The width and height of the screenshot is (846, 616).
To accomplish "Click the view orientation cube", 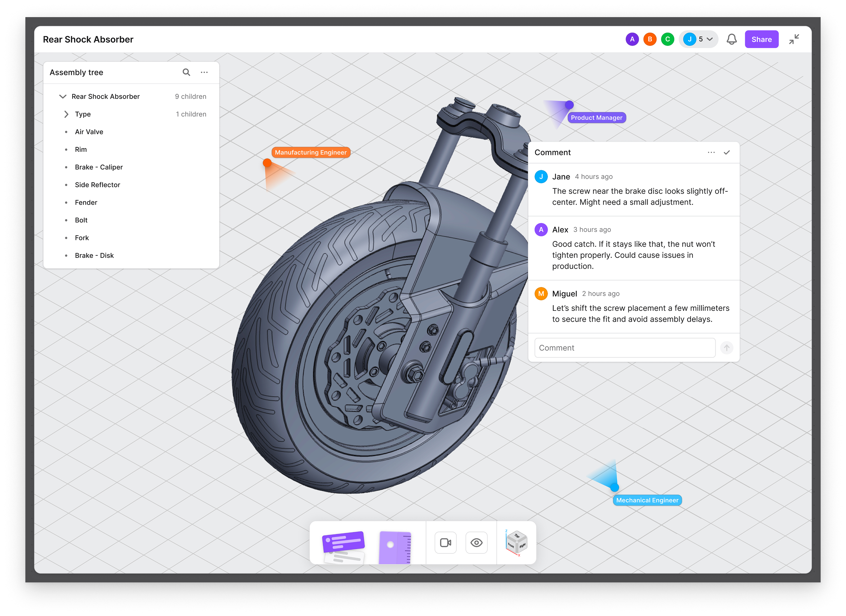I will 517,543.
